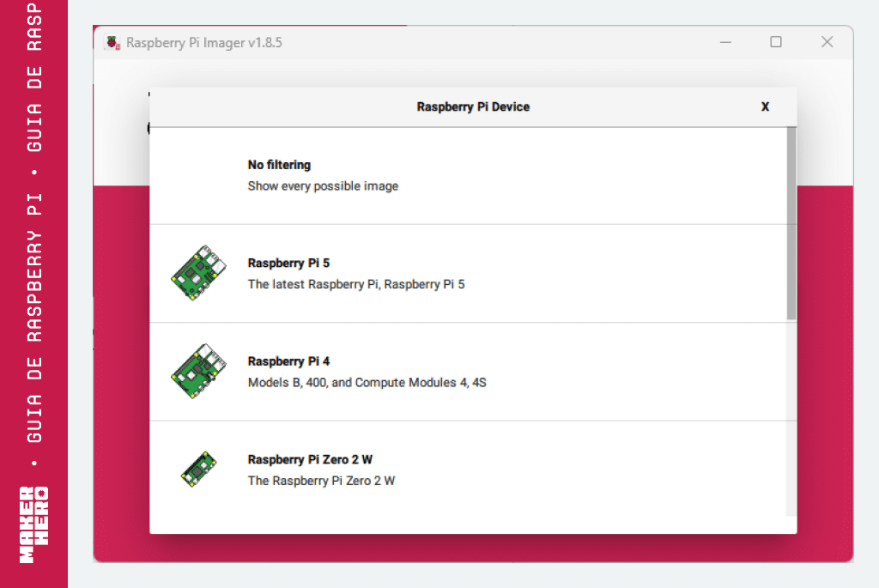This screenshot has width=879, height=588.
Task: Click the "Raspberry Pi Device" dialog heading
Action: (x=473, y=106)
